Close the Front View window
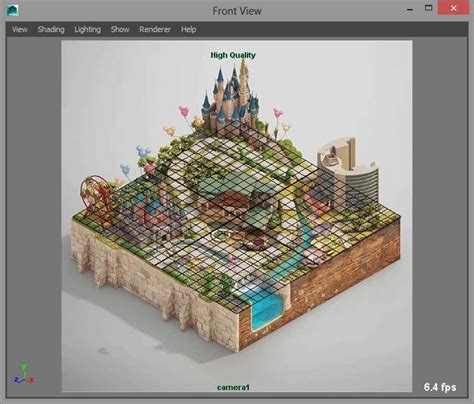 point(453,9)
